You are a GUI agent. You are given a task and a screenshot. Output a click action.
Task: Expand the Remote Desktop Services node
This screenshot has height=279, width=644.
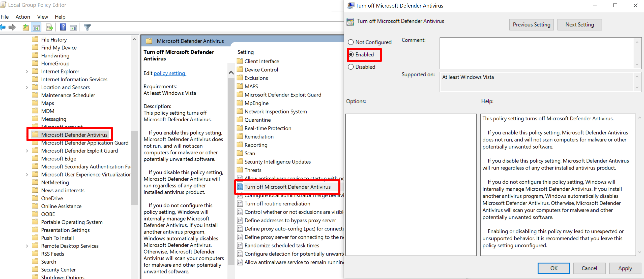pyautogui.click(x=27, y=246)
